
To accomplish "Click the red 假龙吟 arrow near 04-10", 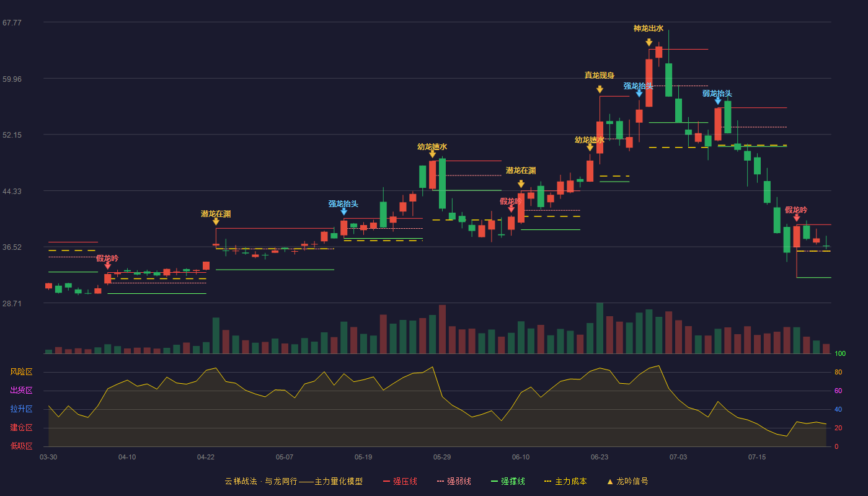I will pos(107,265).
